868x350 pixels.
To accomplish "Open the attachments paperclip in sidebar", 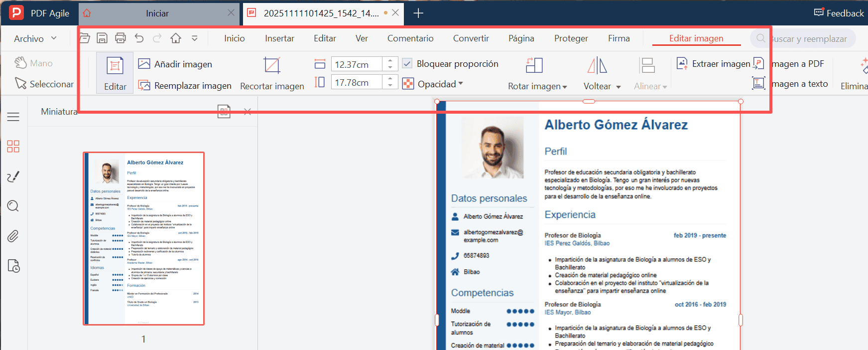I will 13,236.
